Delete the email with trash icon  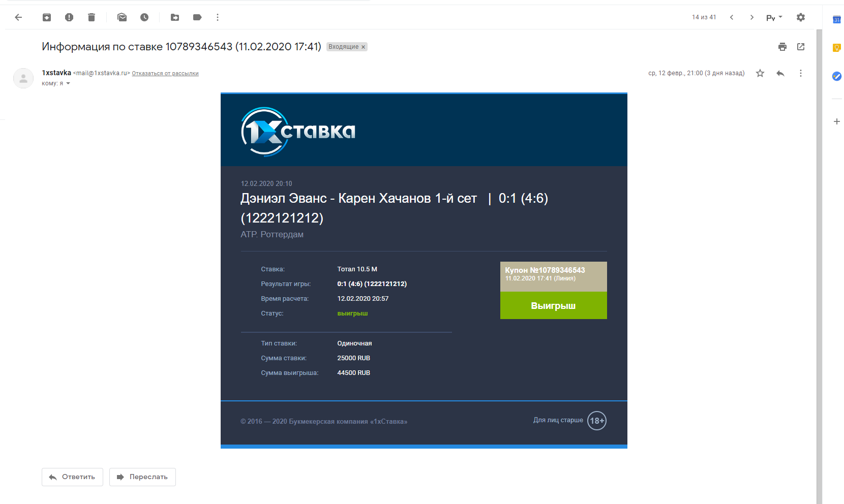tap(92, 17)
